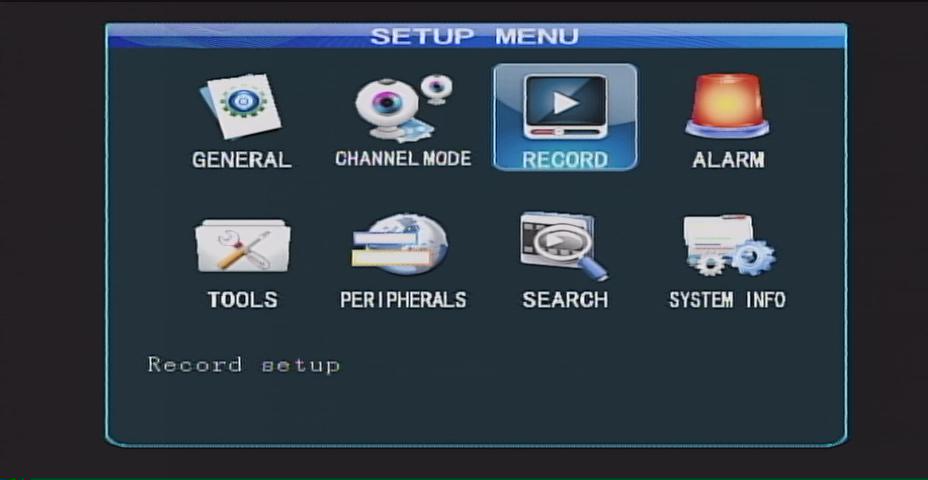Pick the TOOLS text label
Screen dimensions: 928x480
(242, 300)
